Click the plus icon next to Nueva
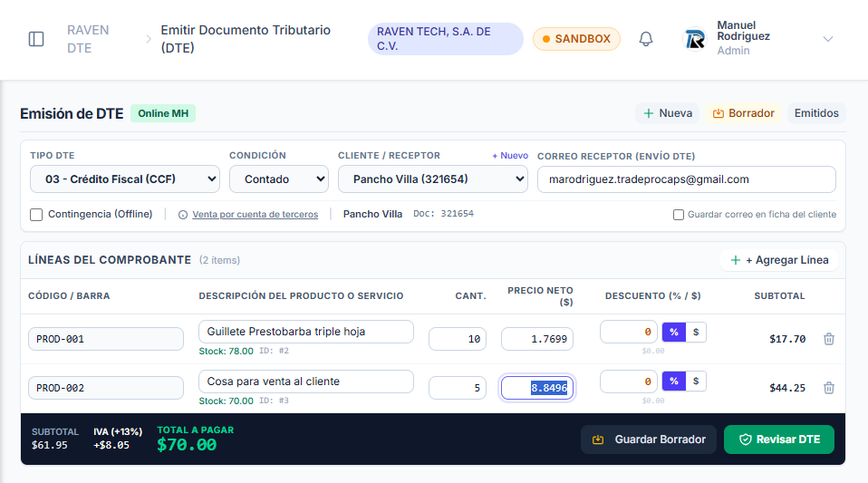 tap(649, 113)
